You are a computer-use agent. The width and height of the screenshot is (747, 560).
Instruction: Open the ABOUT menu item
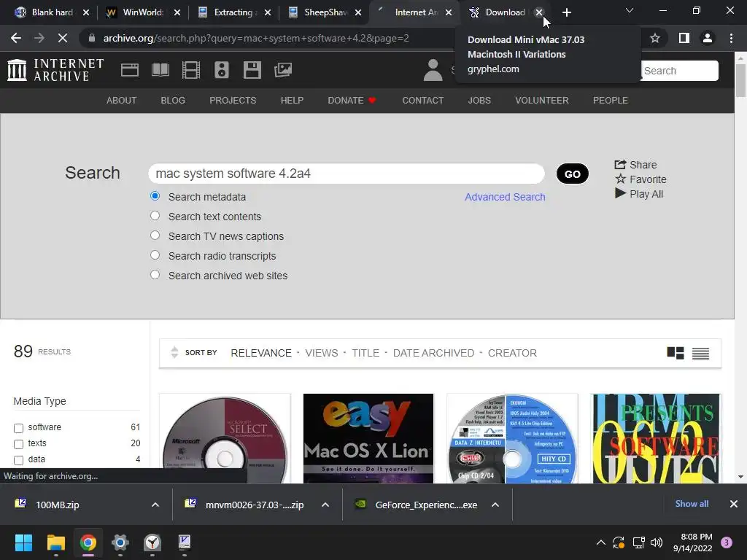(122, 101)
